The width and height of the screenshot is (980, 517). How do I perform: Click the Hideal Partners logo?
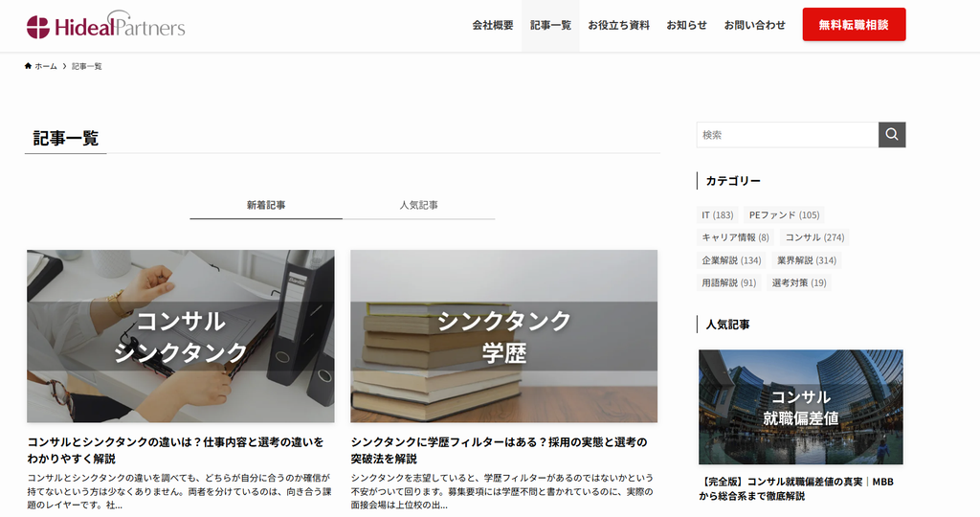[x=106, y=25]
